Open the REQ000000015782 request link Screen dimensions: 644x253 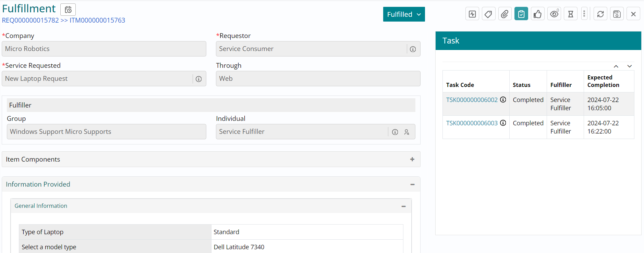(x=31, y=20)
